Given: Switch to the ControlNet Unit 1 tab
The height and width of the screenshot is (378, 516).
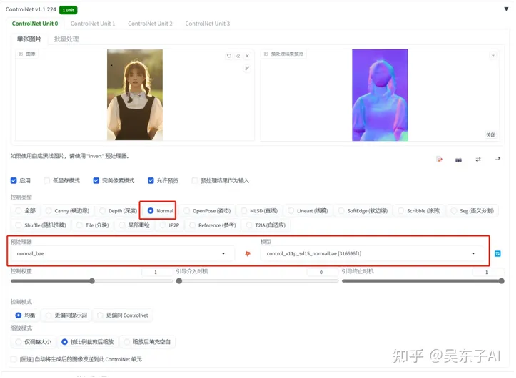Looking at the screenshot, I should coord(93,24).
